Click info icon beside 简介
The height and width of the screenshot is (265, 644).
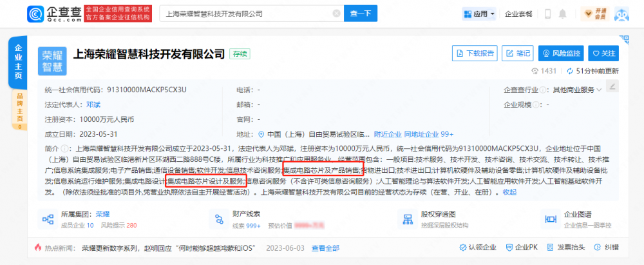(64, 148)
